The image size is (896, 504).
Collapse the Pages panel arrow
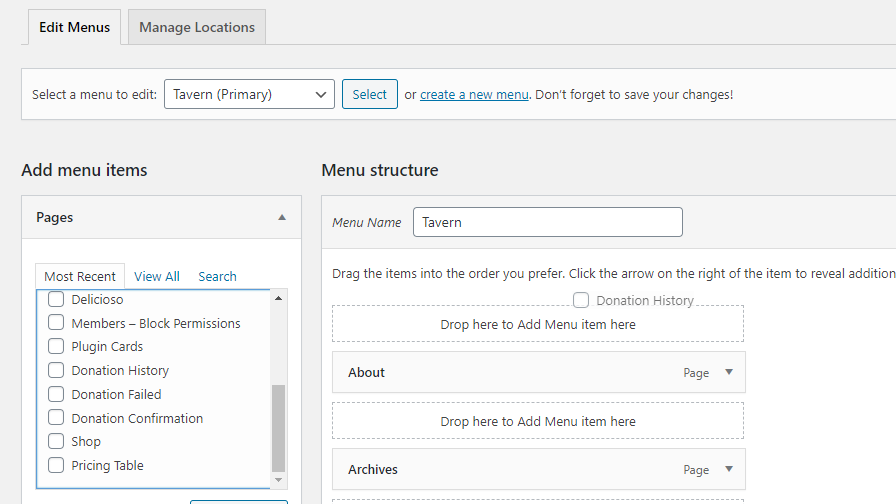(282, 217)
